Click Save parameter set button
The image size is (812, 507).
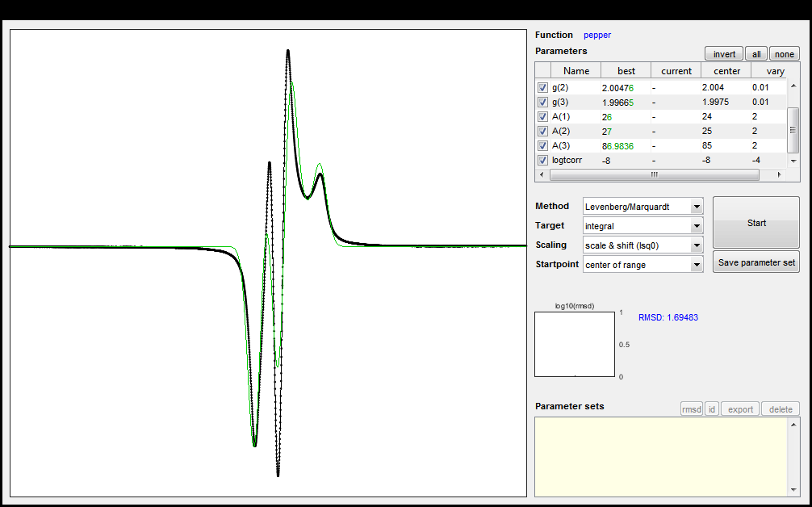756,262
